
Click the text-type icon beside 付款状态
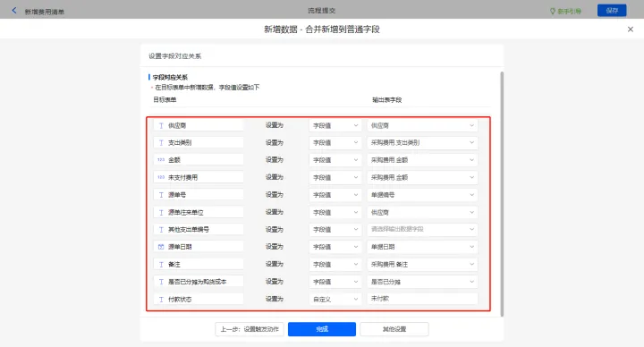pyautogui.click(x=161, y=300)
